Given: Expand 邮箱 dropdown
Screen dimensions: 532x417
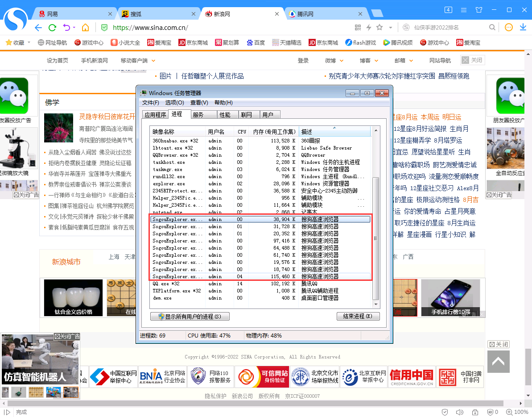Looking at the screenshot, I should [x=411, y=61].
